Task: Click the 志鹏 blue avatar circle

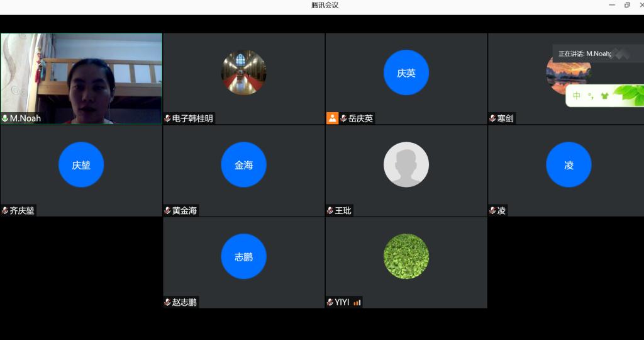Action: tap(243, 257)
